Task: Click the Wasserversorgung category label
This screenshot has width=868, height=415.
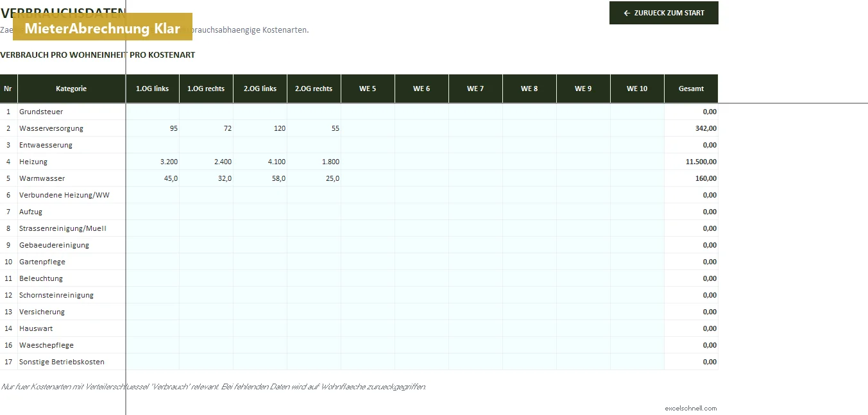Action: 51,128
